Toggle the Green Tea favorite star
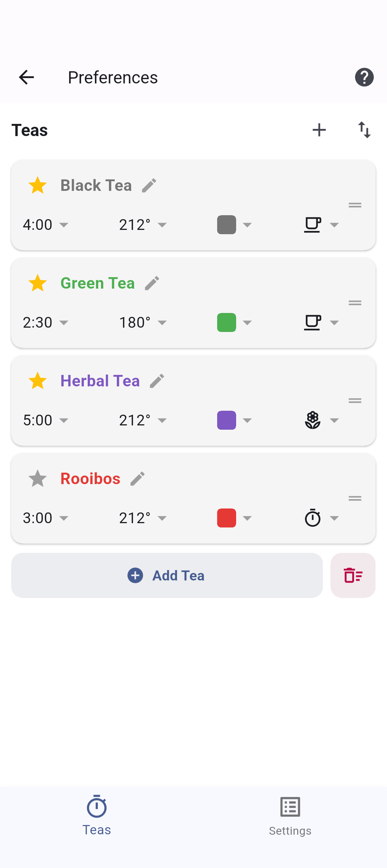 (38, 283)
